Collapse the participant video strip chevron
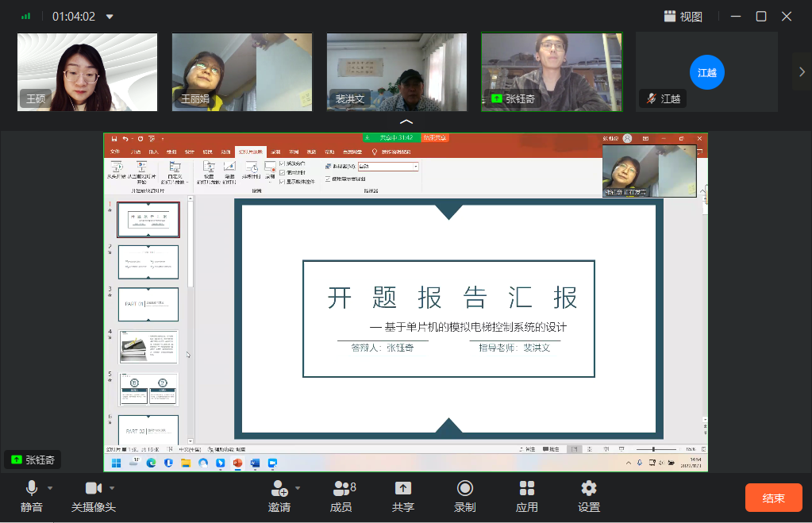Image resolution: width=812 pixels, height=523 pixels. [x=406, y=121]
